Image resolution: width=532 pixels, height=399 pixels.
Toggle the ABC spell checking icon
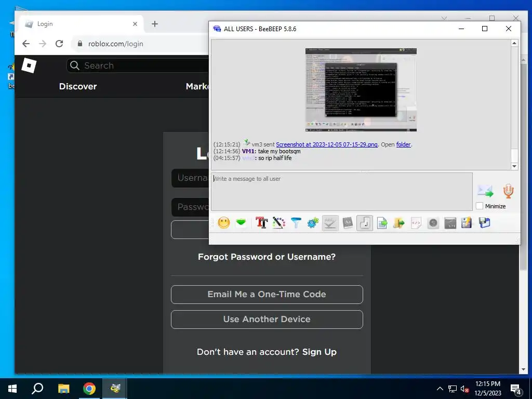(330, 223)
